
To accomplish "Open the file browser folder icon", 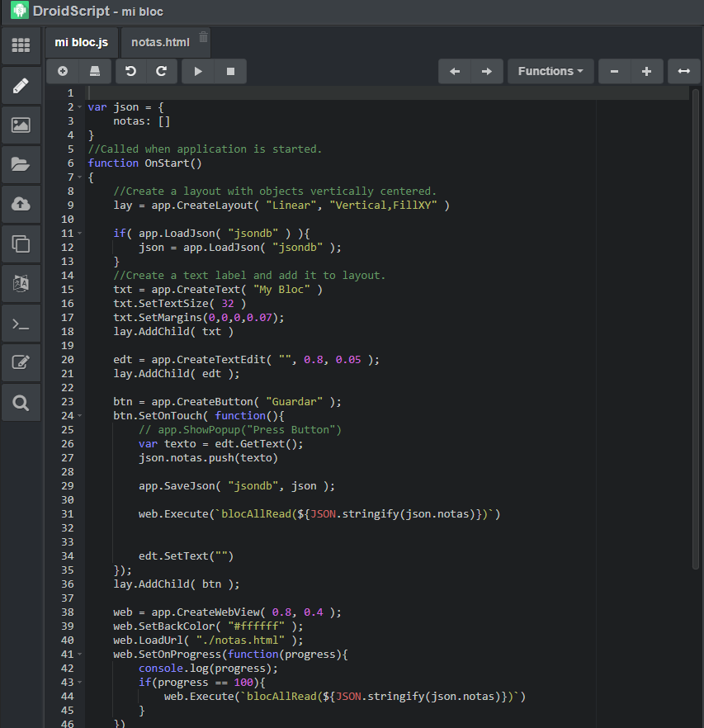I will point(21,165).
